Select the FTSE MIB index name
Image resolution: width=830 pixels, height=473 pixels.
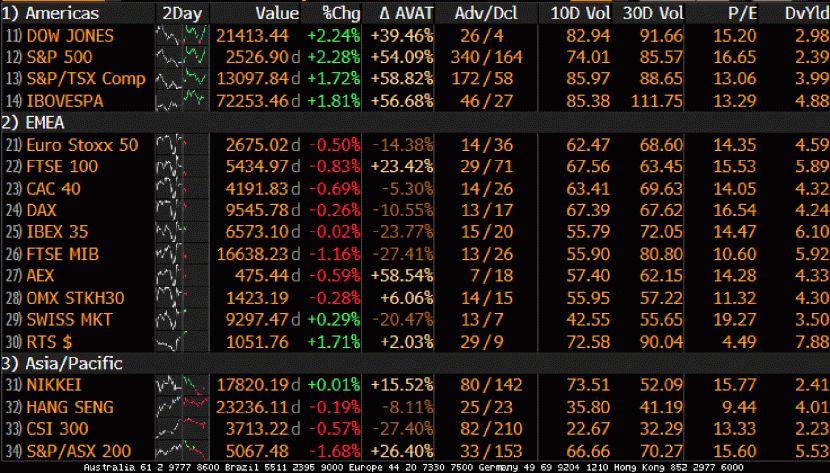point(62,254)
